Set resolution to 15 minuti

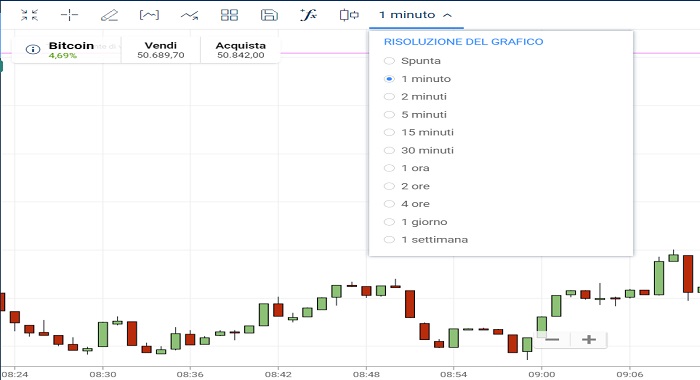(419, 132)
